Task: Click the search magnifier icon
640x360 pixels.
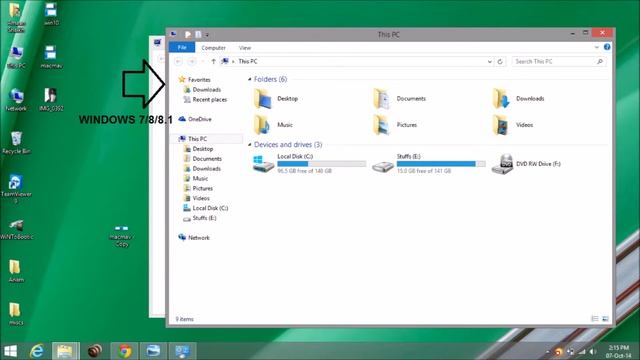Action: (600, 62)
